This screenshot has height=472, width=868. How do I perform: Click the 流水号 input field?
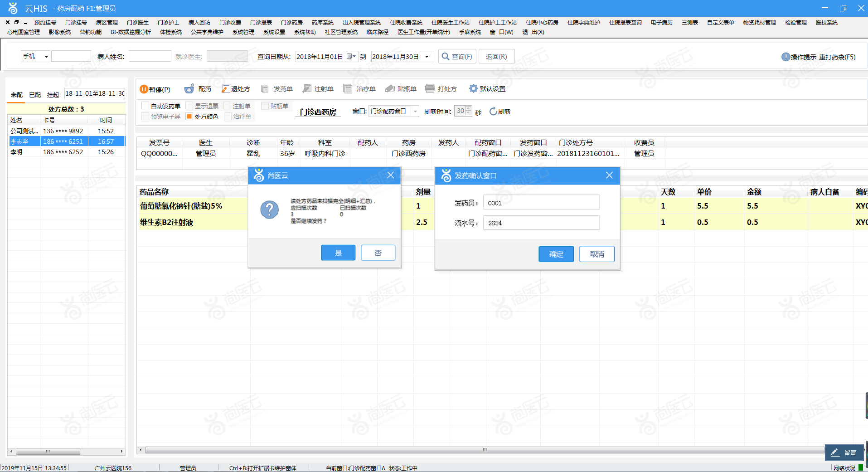tap(541, 223)
